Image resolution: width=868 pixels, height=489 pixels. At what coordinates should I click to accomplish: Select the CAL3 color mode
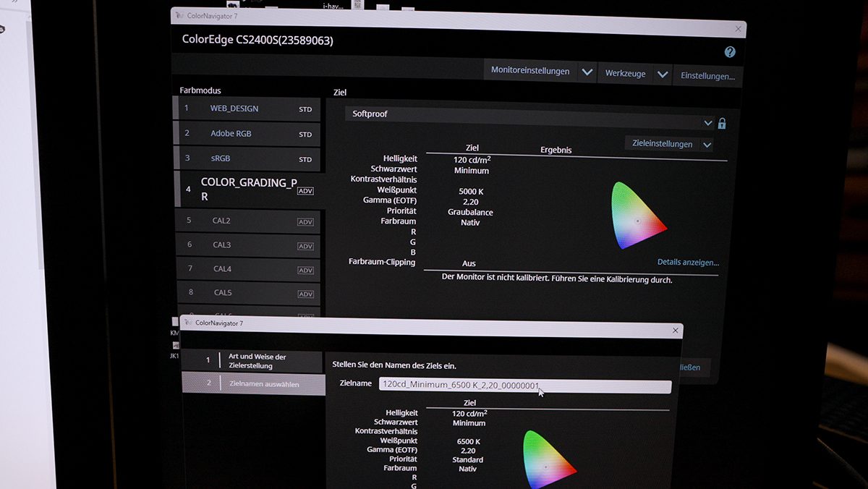point(222,245)
